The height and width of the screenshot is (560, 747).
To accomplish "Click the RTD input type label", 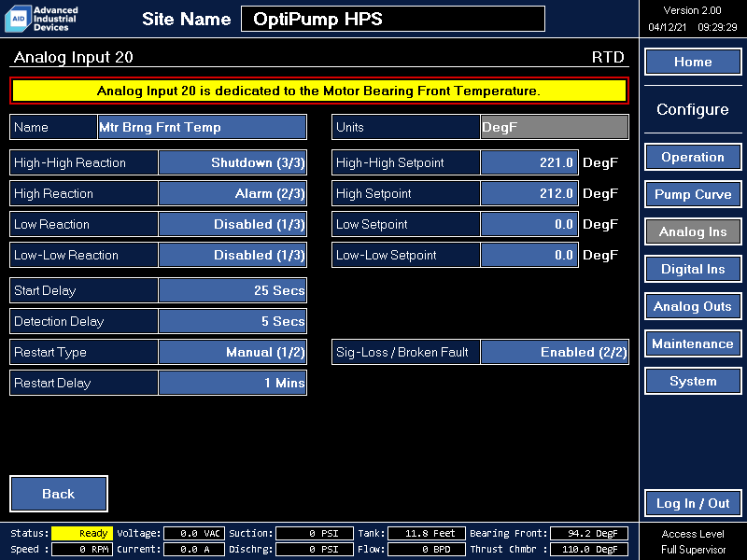I will (608, 57).
